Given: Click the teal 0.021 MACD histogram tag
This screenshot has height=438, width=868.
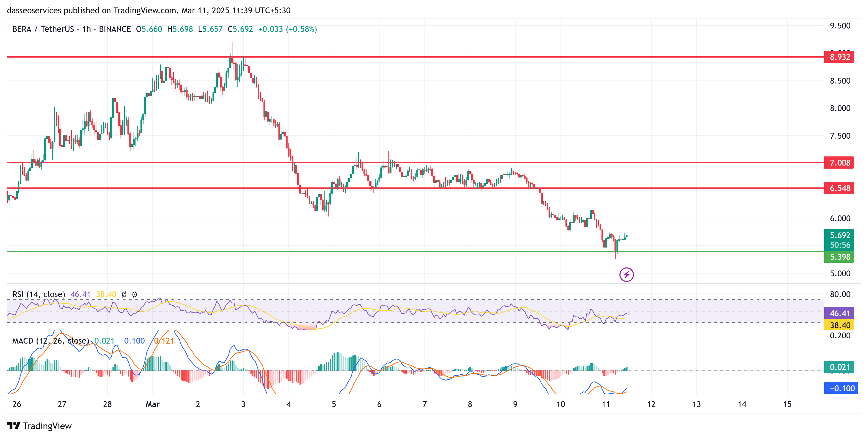Looking at the screenshot, I should pyautogui.click(x=839, y=367).
